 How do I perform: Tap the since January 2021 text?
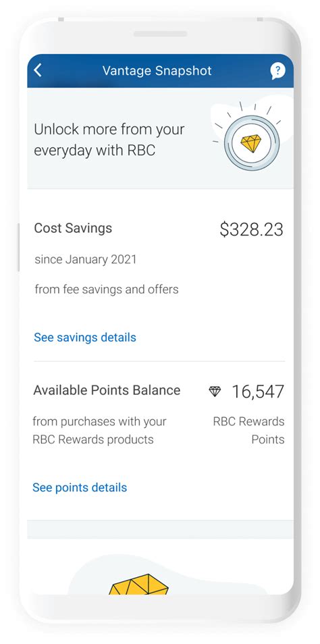click(86, 260)
